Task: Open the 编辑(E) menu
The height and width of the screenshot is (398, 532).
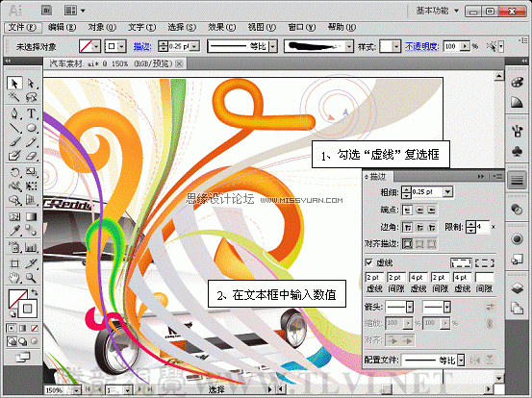Action: click(x=62, y=27)
